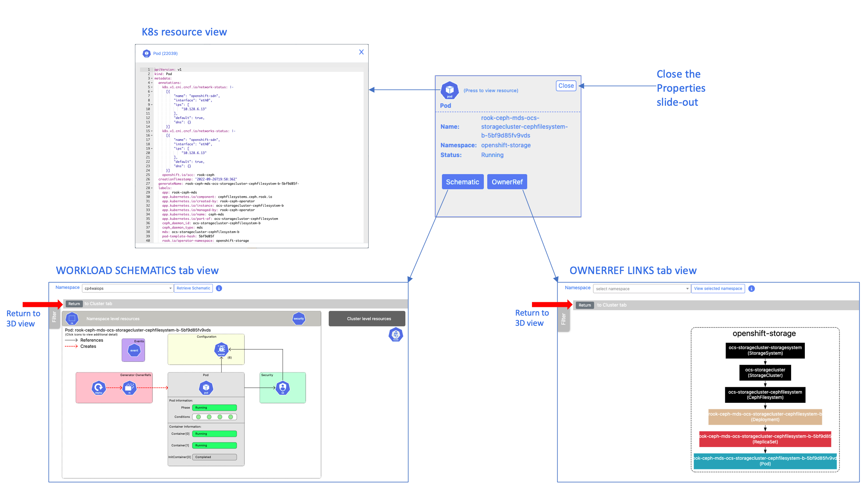Click the node icon under Cluster level resources

click(x=396, y=334)
